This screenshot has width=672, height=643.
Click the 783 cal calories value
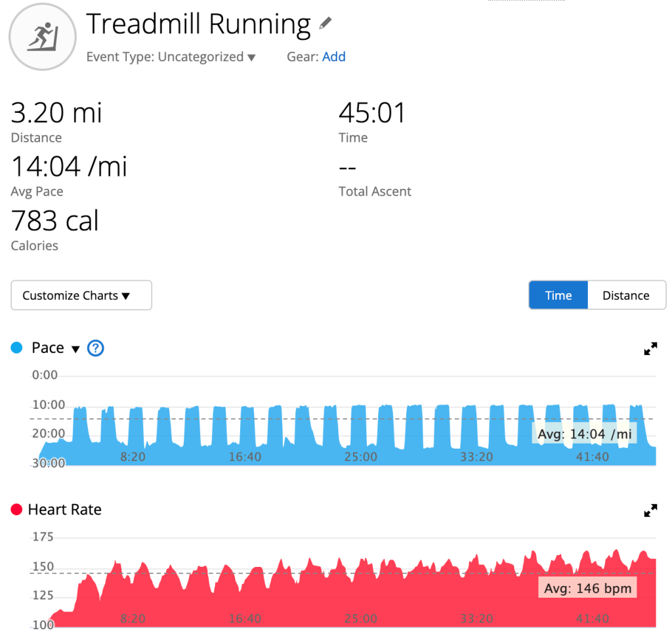click(55, 222)
